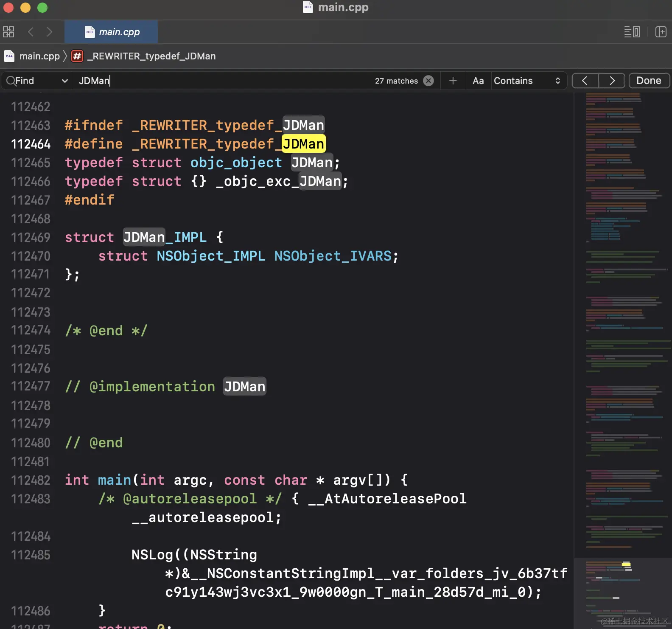Go forward to the next file
This screenshot has height=629, width=672.
50,32
